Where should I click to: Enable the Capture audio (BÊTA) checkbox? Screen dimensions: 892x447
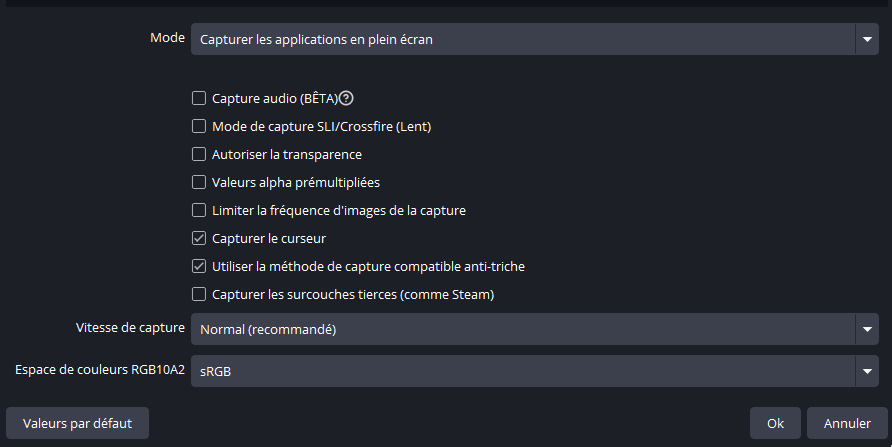(199, 99)
